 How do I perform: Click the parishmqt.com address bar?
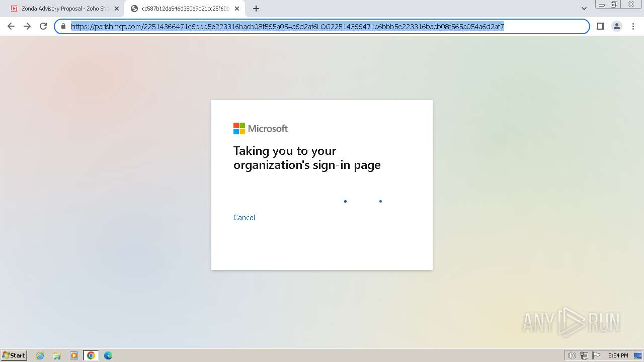pos(322,26)
